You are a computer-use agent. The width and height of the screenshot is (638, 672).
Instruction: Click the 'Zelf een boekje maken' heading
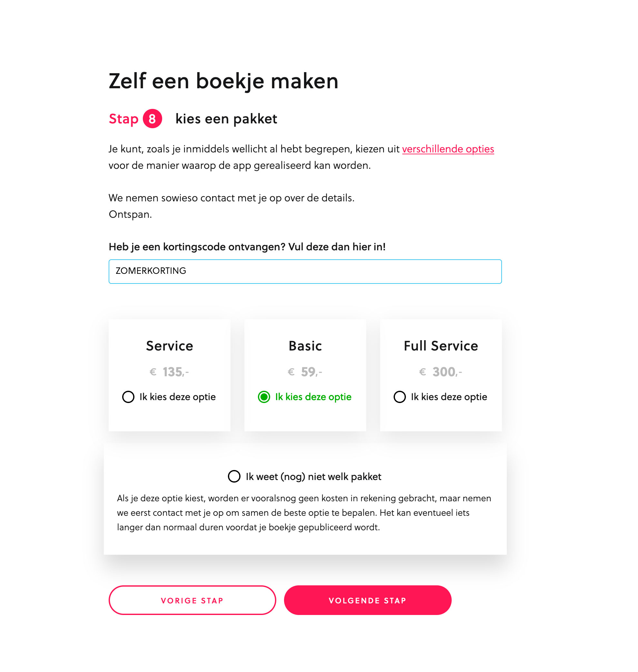pos(223,81)
